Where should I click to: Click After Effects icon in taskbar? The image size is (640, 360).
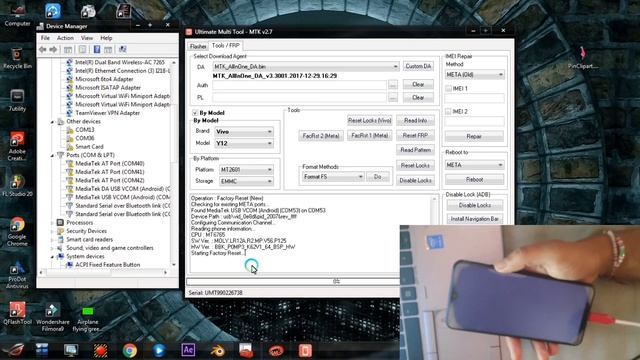(188, 350)
